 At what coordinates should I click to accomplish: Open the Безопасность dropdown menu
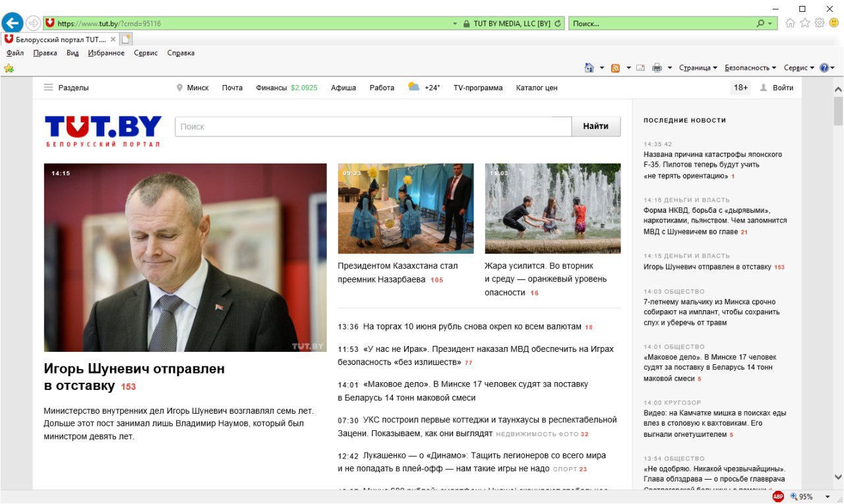click(x=750, y=68)
